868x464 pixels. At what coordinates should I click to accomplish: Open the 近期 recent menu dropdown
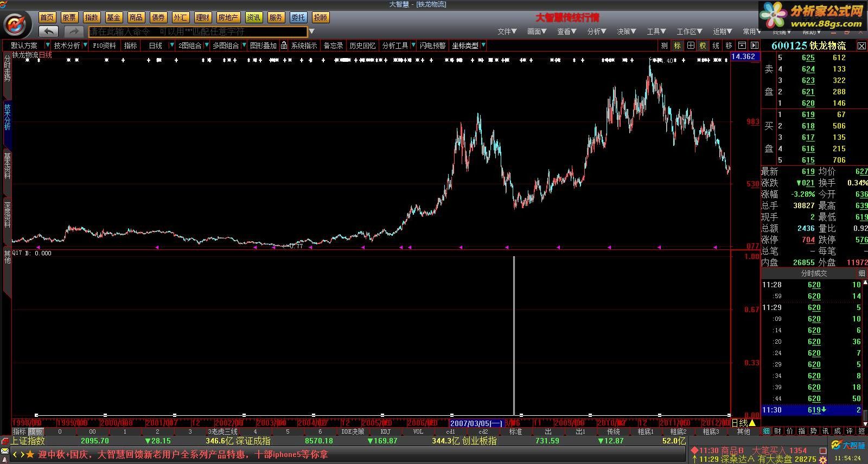click(x=722, y=31)
